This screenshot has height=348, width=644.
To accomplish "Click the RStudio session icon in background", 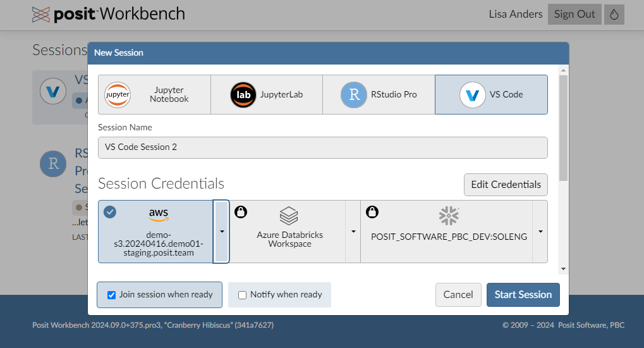I will [53, 164].
